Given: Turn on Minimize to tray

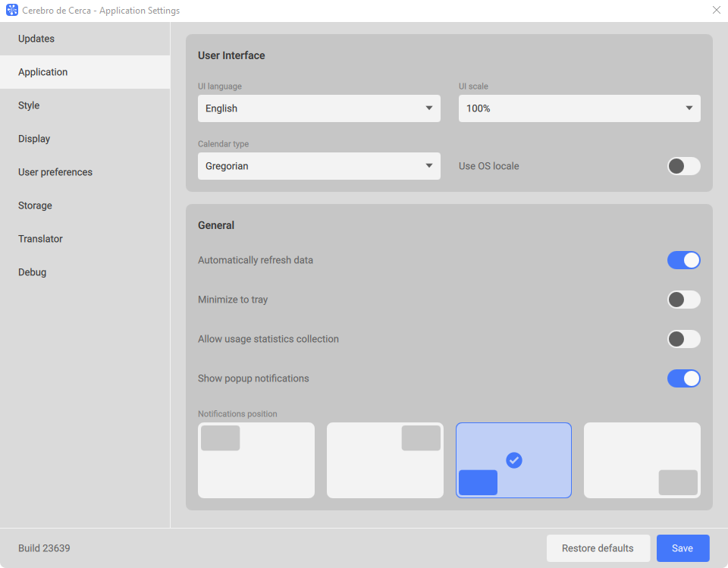Looking at the screenshot, I should (x=683, y=300).
